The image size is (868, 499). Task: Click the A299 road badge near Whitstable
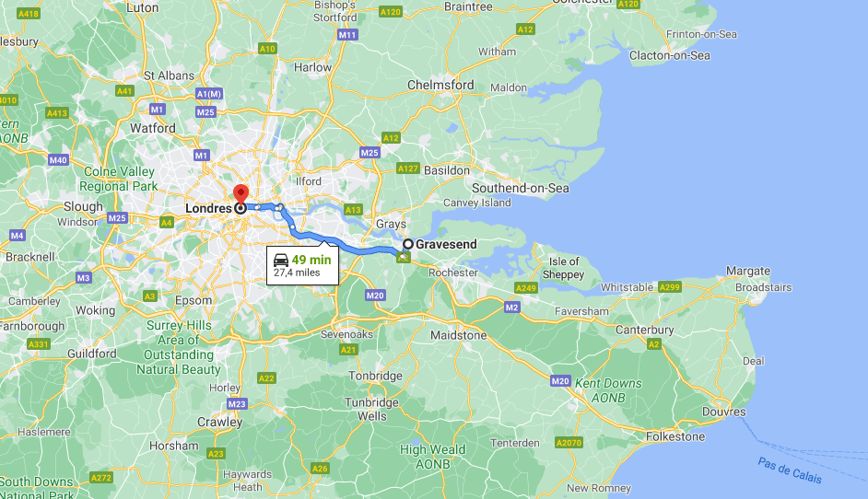pos(669,287)
